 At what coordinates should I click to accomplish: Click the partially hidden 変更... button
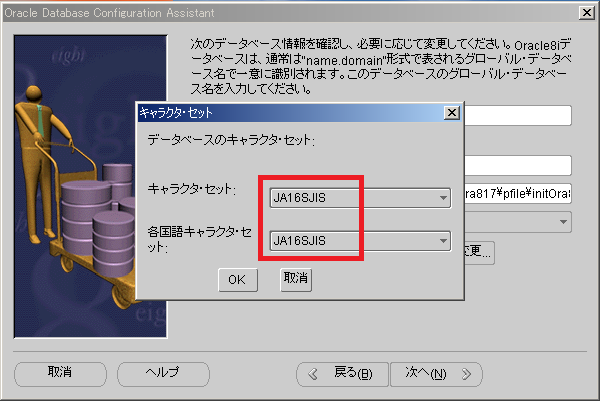point(479,253)
